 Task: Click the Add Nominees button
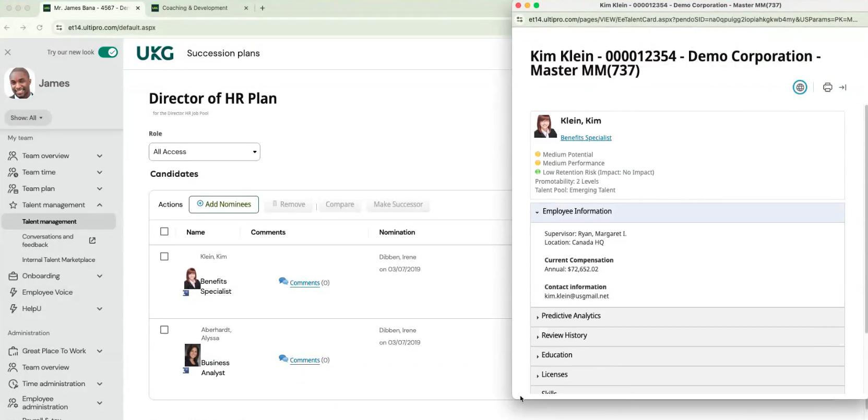[x=223, y=205]
